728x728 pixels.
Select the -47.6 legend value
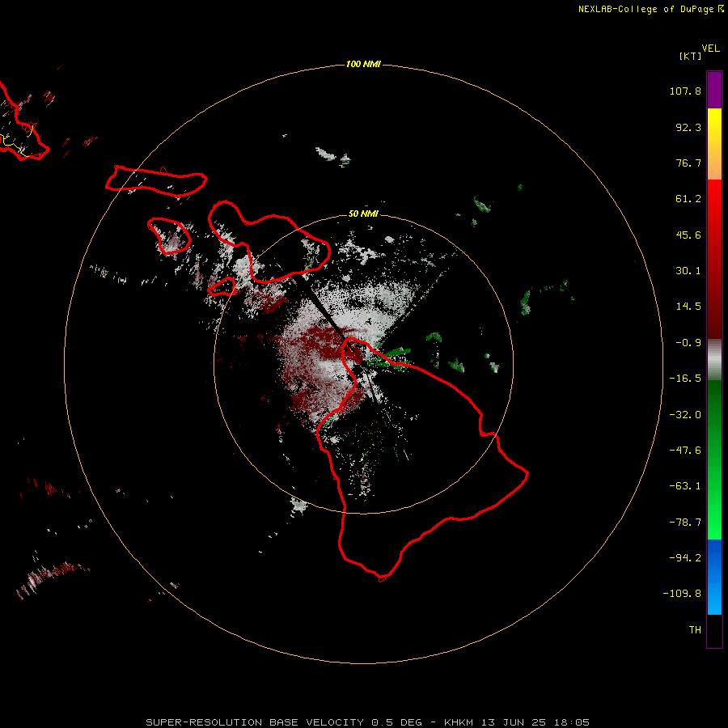(x=685, y=451)
